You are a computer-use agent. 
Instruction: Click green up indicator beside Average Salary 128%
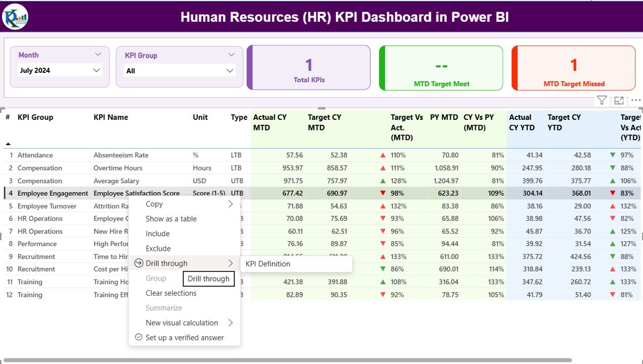pyautogui.click(x=383, y=180)
